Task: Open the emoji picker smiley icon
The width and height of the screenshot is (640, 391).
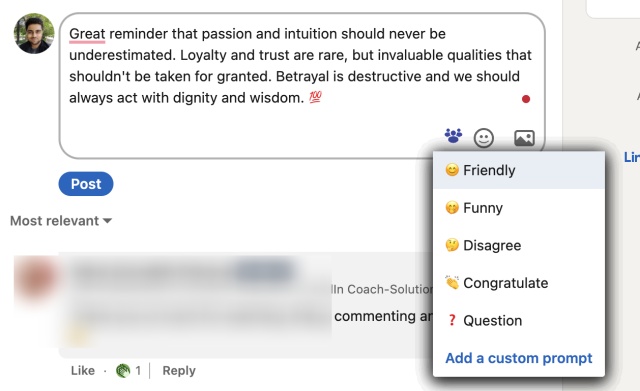Action: (484, 138)
